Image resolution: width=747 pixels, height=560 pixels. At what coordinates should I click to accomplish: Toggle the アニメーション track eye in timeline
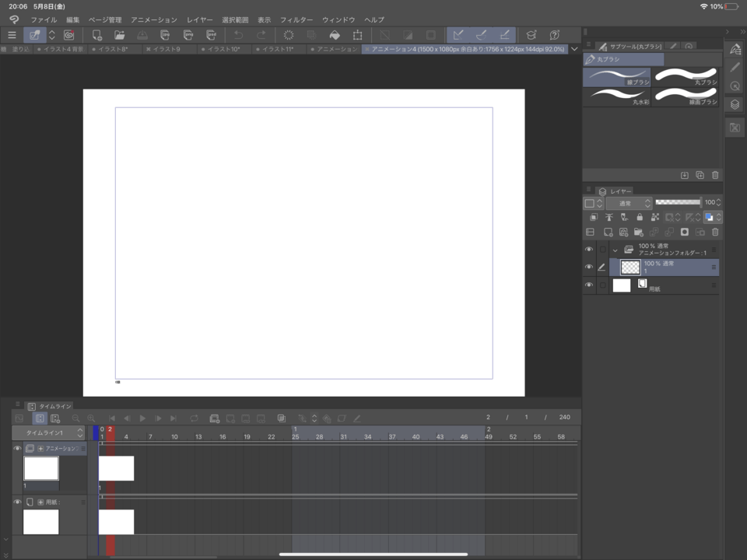[17, 448]
